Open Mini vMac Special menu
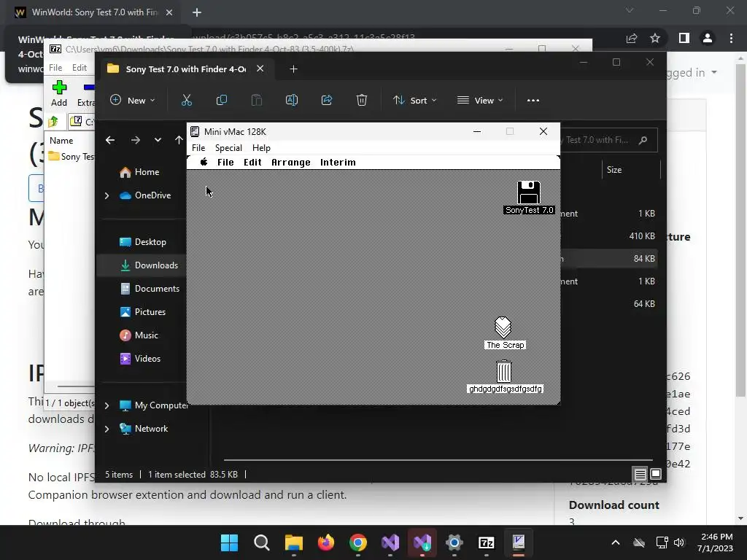This screenshot has width=747, height=560. pos(228,147)
